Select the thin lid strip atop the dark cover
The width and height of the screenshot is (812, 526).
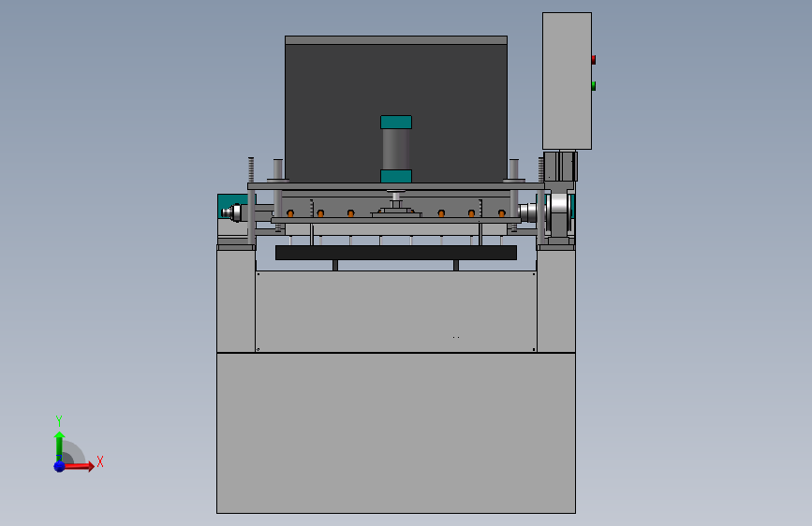pos(396,40)
